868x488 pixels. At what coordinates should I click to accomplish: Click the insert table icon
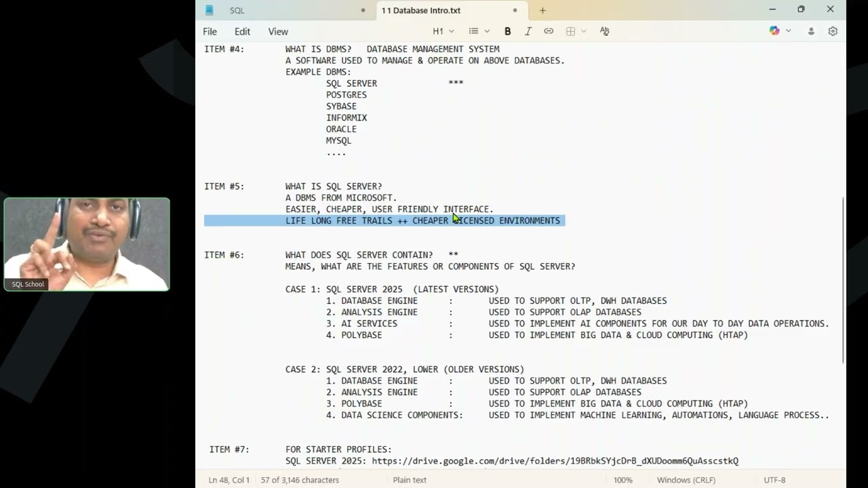(x=570, y=31)
